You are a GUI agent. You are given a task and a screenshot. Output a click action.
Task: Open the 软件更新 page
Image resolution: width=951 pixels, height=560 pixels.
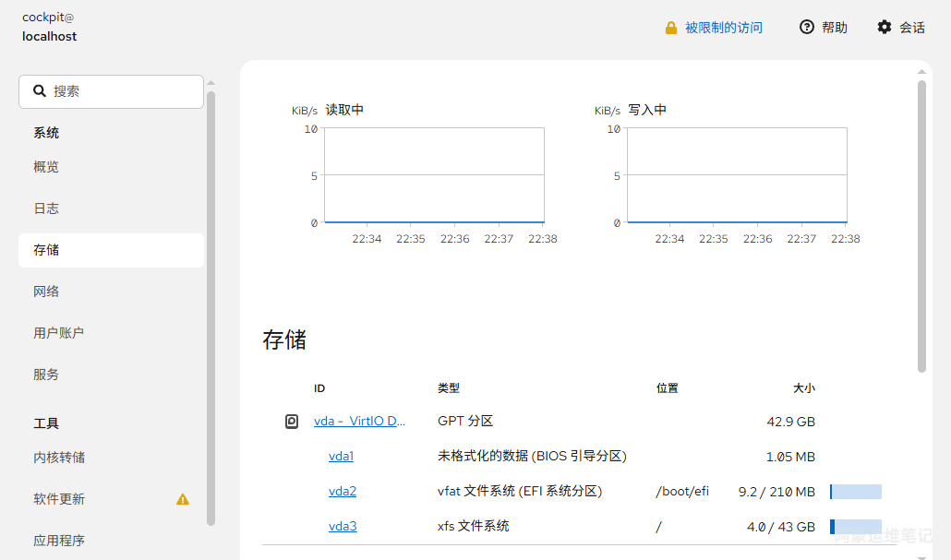pos(111,499)
